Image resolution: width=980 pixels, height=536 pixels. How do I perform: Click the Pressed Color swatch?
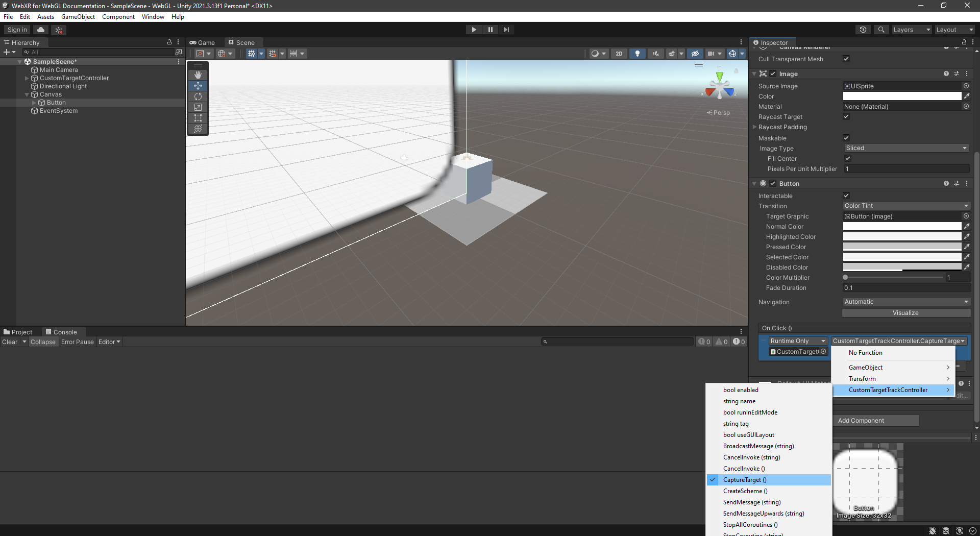coord(902,247)
